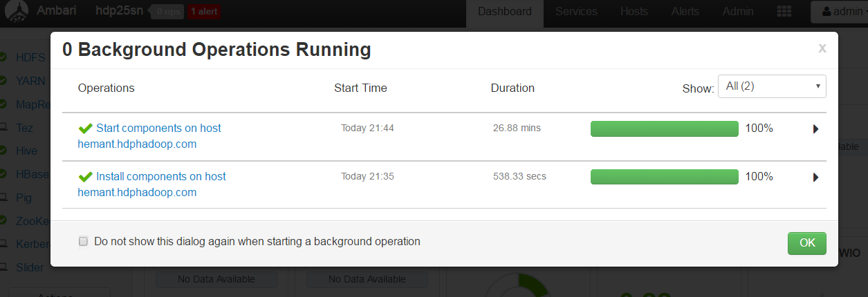The width and height of the screenshot is (868, 297).
Task: Click the Install components progress bar
Action: (x=665, y=177)
